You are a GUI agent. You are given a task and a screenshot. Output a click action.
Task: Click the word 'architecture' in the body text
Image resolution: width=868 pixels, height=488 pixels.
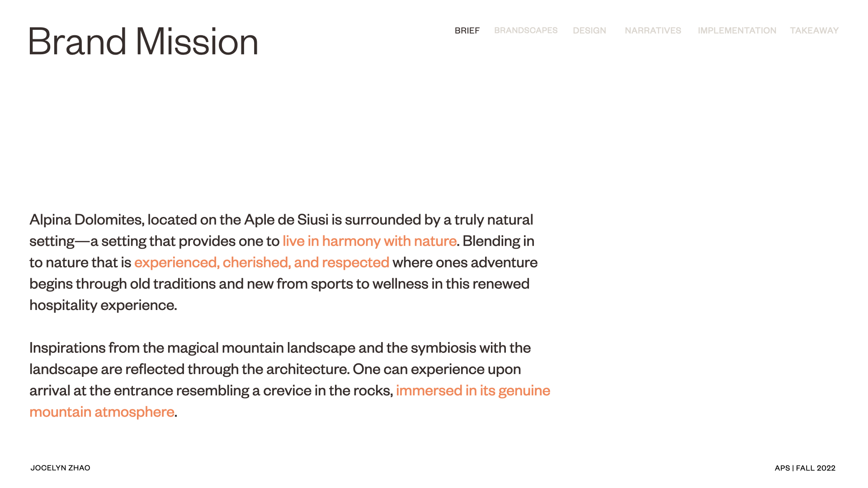pos(307,369)
